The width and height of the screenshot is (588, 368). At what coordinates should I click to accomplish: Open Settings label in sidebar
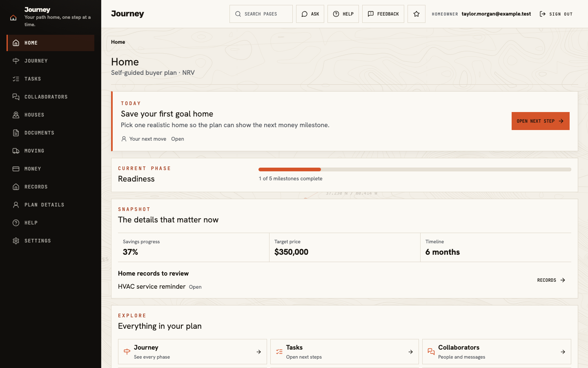click(38, 241)
